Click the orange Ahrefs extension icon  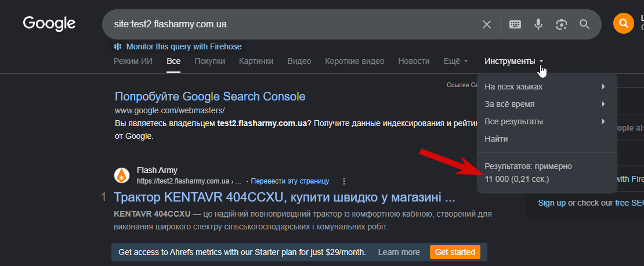click(624, 23)
